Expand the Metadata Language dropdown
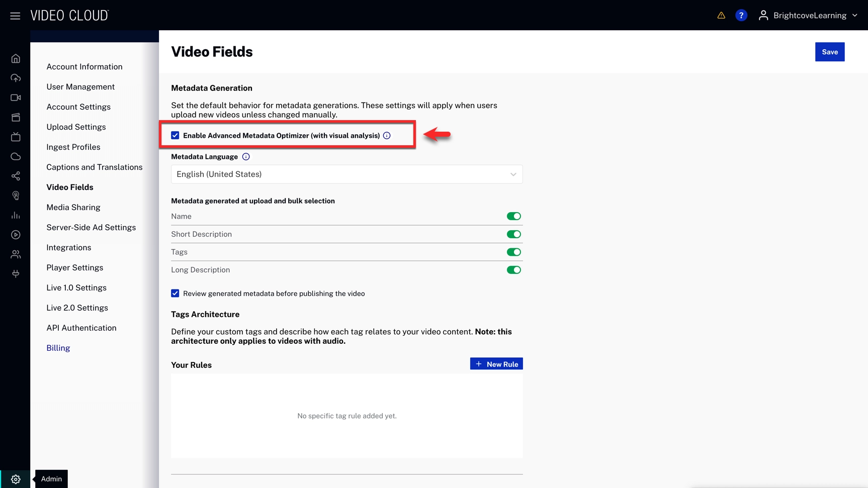868x488 pixels. tap(346, 174)
